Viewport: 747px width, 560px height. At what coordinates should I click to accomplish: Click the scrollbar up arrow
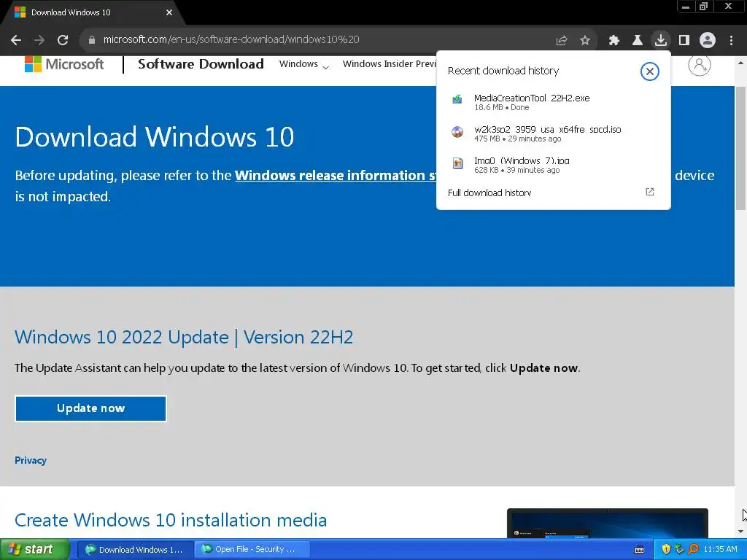point(740,63)
